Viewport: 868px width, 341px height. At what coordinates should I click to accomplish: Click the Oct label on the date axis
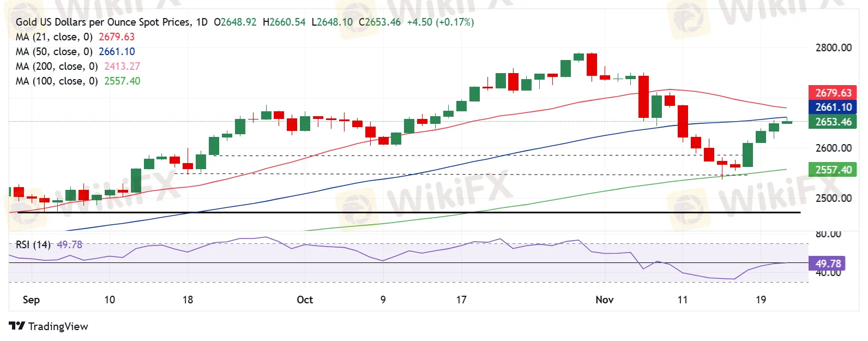pyautogui.click(x=305, y=300)
